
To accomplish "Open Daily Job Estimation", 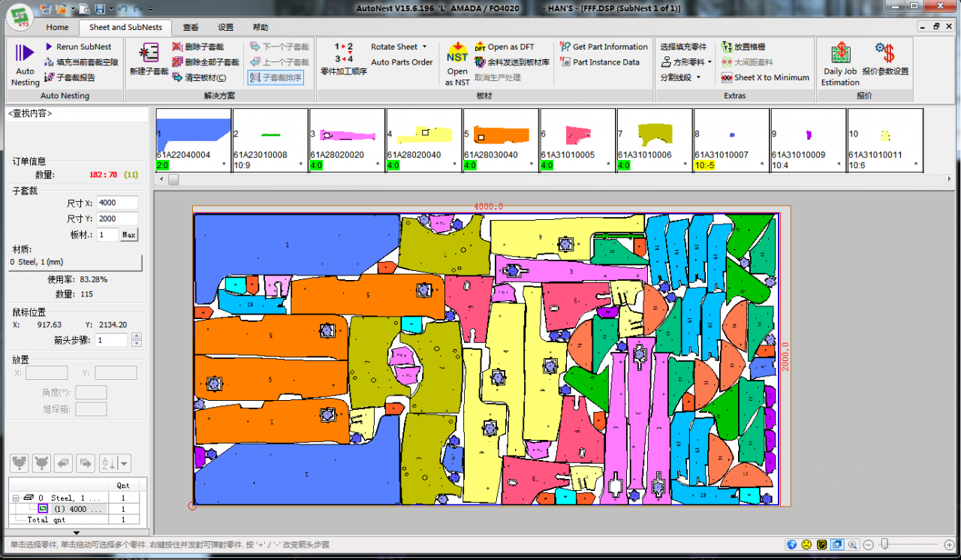I will tap(840, 64).
